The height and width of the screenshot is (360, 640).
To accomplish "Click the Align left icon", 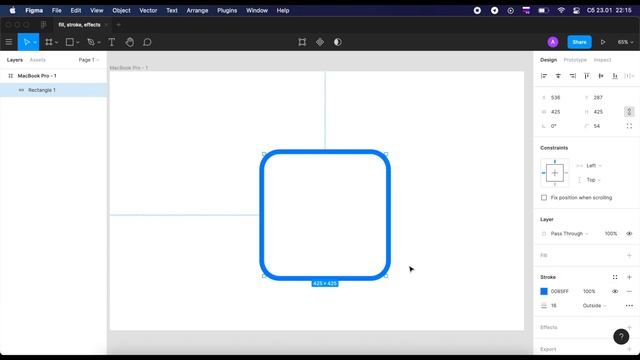I will [544, 76].
